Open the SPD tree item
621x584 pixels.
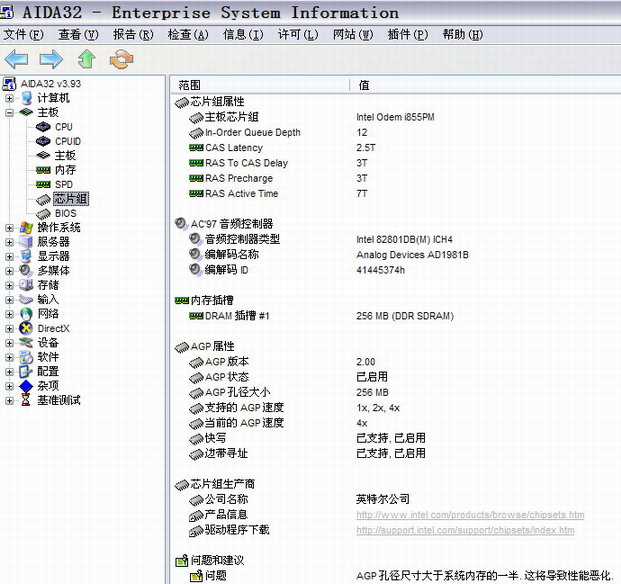63,185
